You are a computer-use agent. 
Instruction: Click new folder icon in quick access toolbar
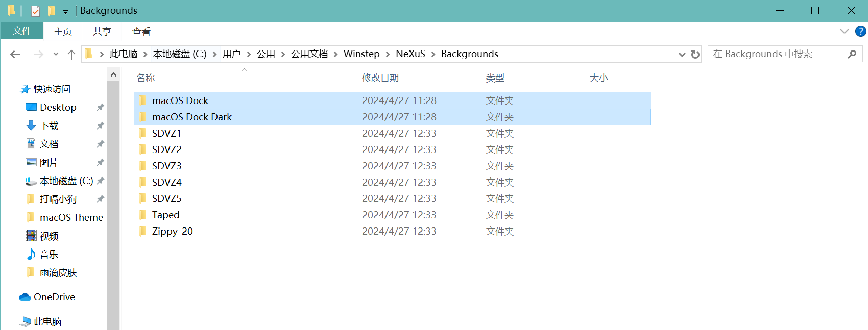[51, 11]
